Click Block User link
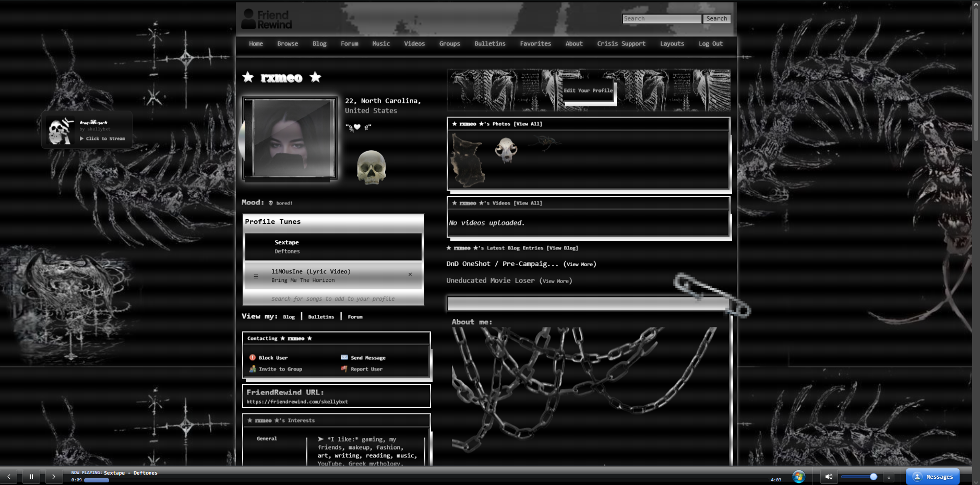The width and height of the screenshot is (980, 485). point(273,358)
